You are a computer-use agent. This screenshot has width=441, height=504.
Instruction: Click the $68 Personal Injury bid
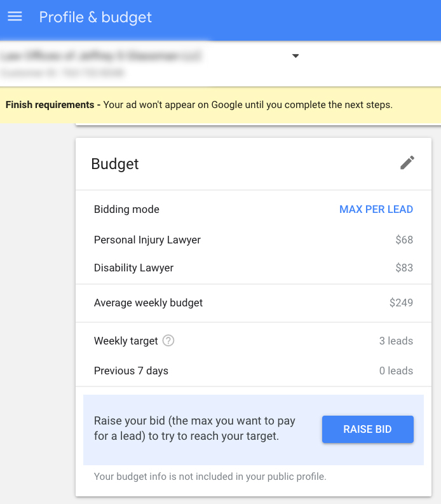point(404,240)
